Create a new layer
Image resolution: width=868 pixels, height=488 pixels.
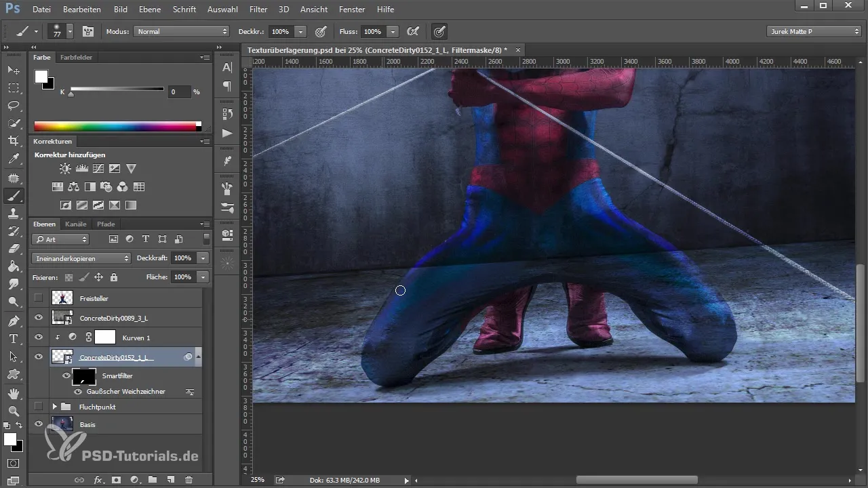point(171,480)
